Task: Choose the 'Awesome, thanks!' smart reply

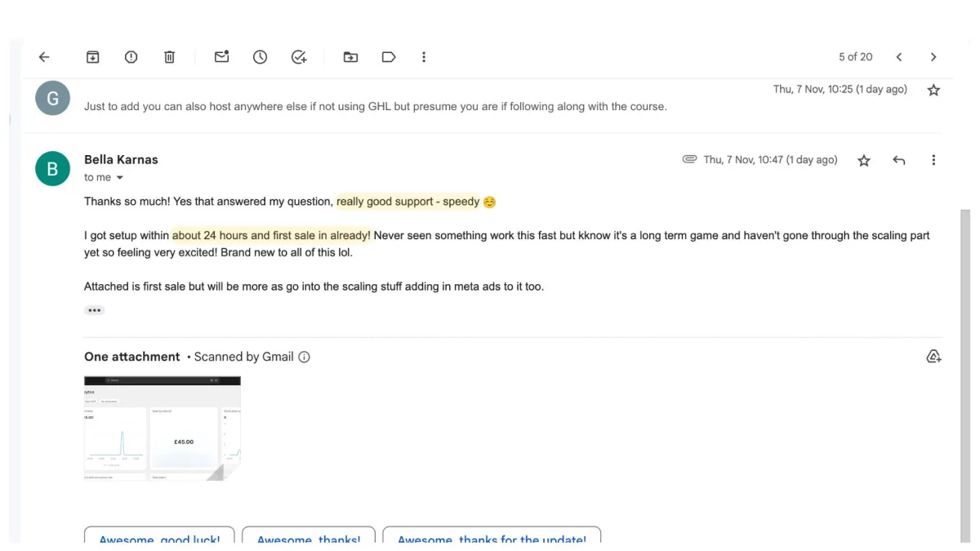Action: point(309,539)
